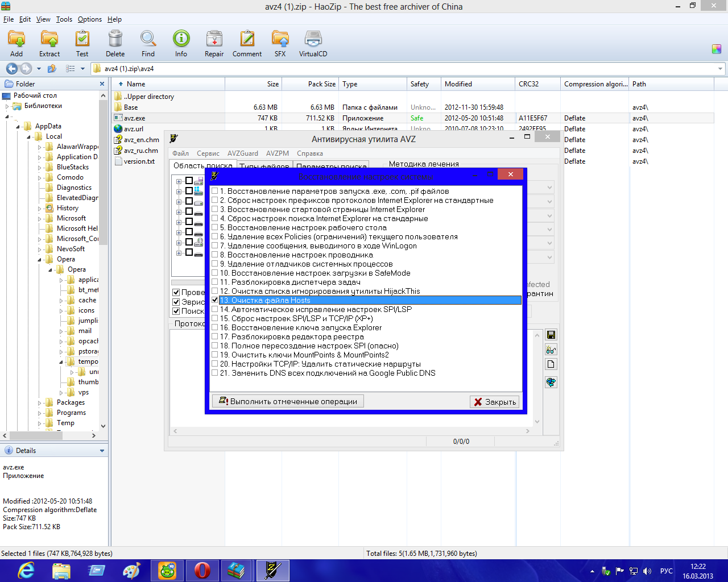Expand the Библиотеки tree node

[x=7, y=106]
